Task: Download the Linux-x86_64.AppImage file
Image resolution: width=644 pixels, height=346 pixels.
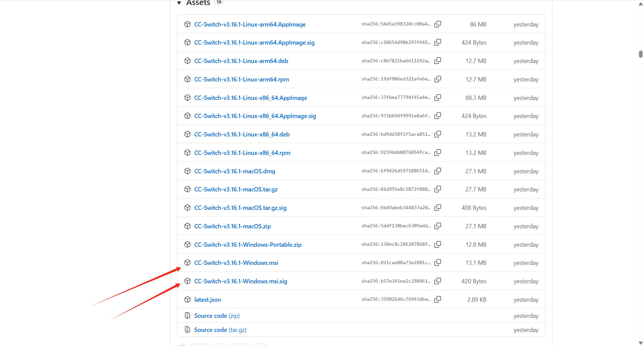Action: [x=251, y=98]
